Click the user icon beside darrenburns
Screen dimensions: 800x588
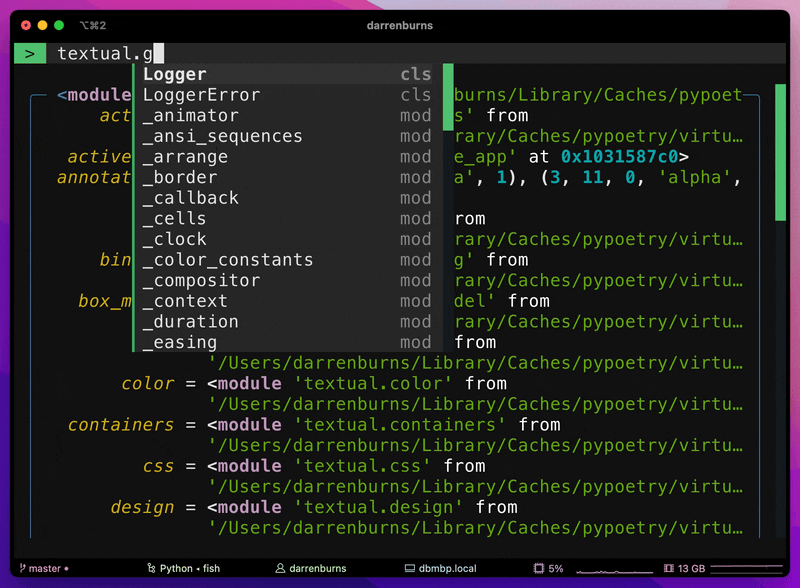pos(281,569)
